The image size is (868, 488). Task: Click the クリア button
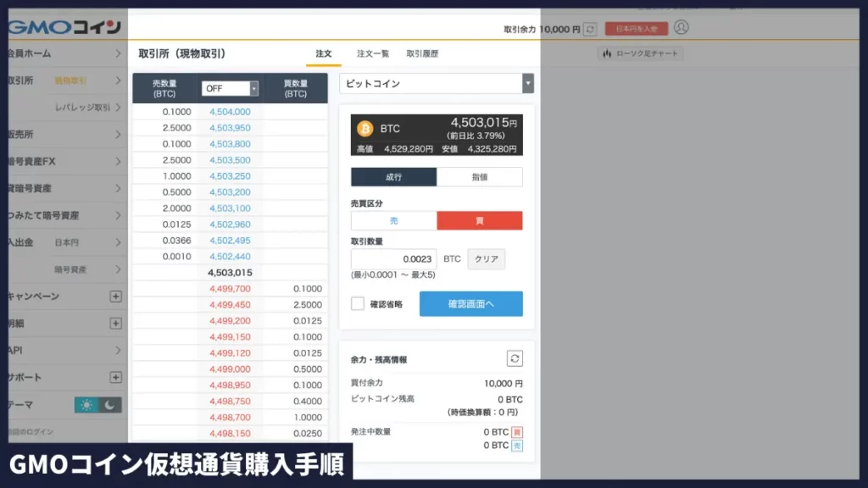[487, 259]
